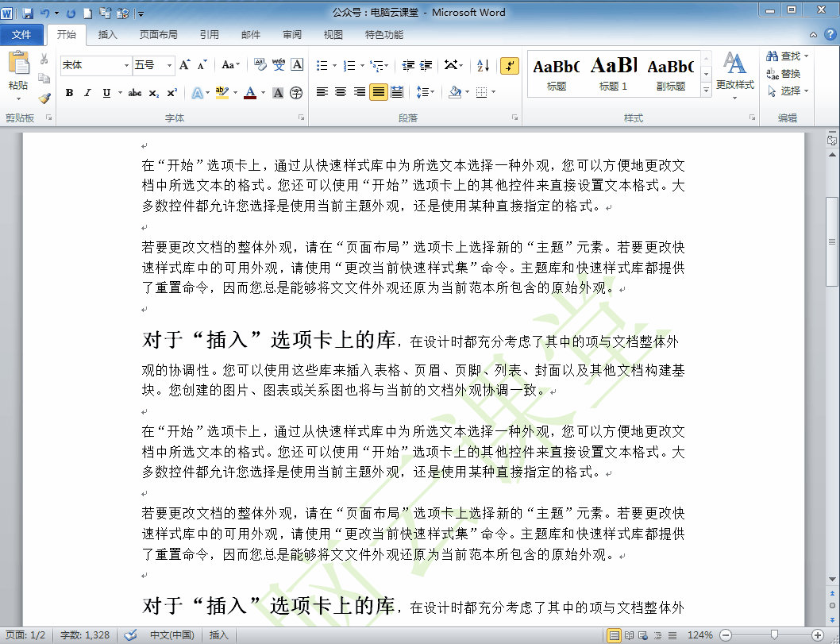
Task: Click the Undo icon in quick access toolbar
Action: (45, 13)
